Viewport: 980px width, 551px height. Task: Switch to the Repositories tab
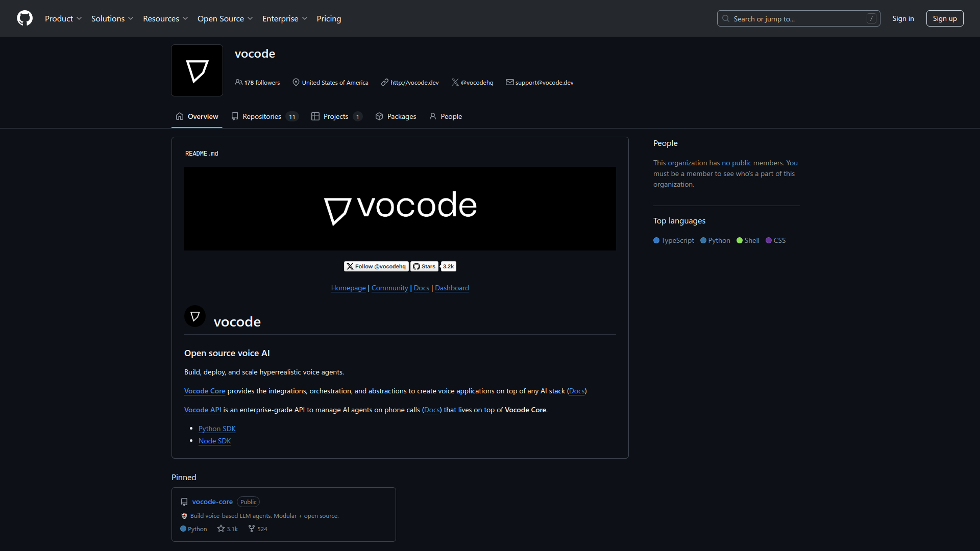click(264, 116)
